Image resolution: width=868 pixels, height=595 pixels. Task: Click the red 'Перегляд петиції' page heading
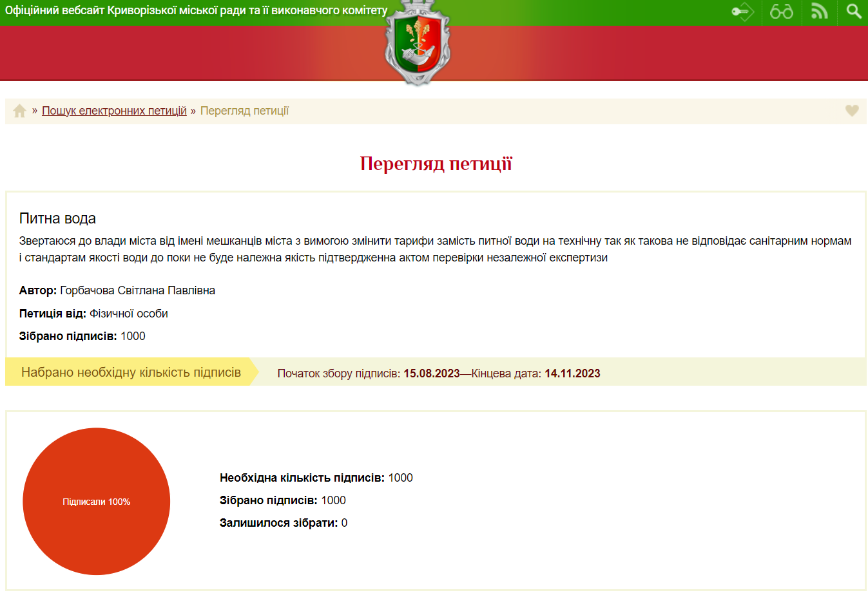pos(436,164)
